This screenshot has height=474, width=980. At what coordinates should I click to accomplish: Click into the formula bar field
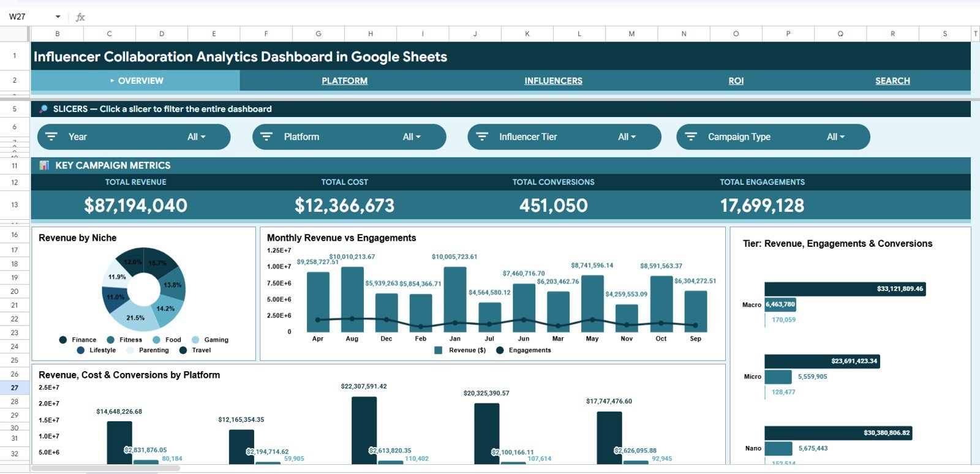tap(533, 17)
